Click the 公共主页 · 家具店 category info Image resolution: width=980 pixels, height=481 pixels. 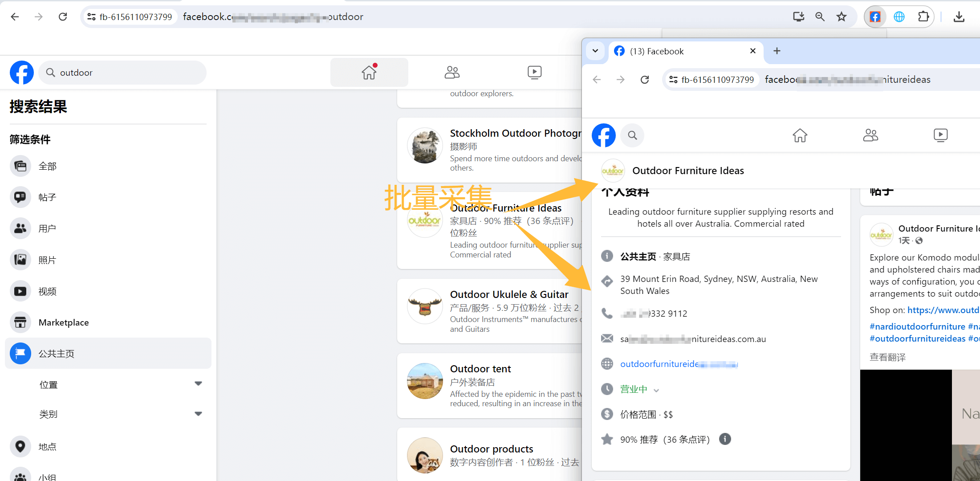click(655, 257)
